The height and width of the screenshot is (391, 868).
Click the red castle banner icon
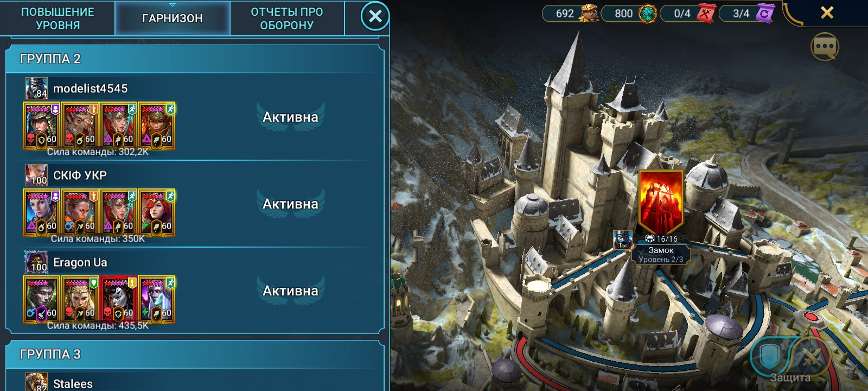pos(661,203)
